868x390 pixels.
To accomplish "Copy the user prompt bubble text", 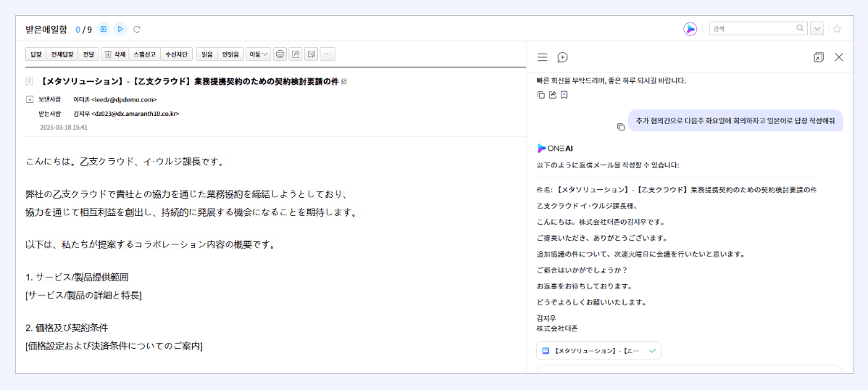I will pos(621,127).
